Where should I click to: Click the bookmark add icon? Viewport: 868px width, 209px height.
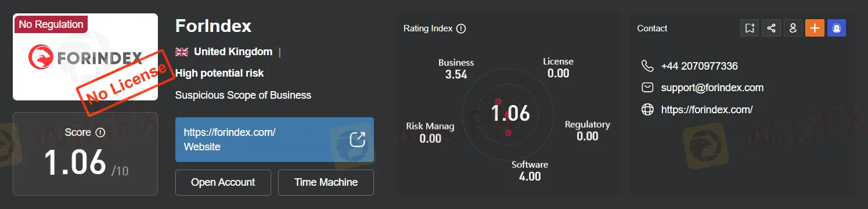[x=750, y=28]
